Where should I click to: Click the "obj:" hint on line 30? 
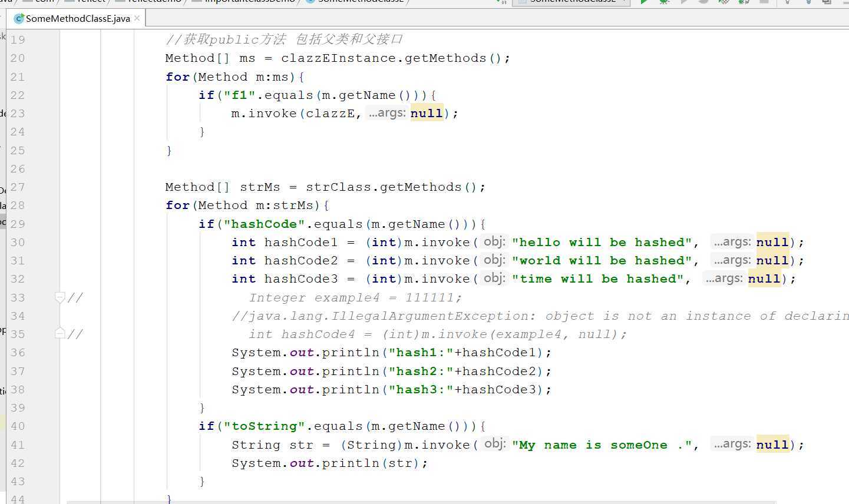click(x=494, y=241)
